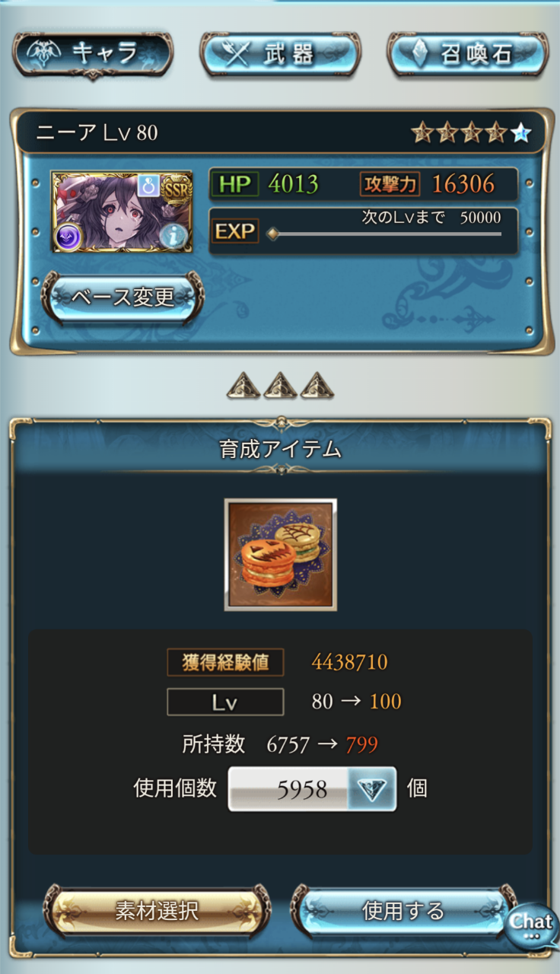560x974 pixels.
Task: Open the キャラ character tab
Action: tap(93, 53)
